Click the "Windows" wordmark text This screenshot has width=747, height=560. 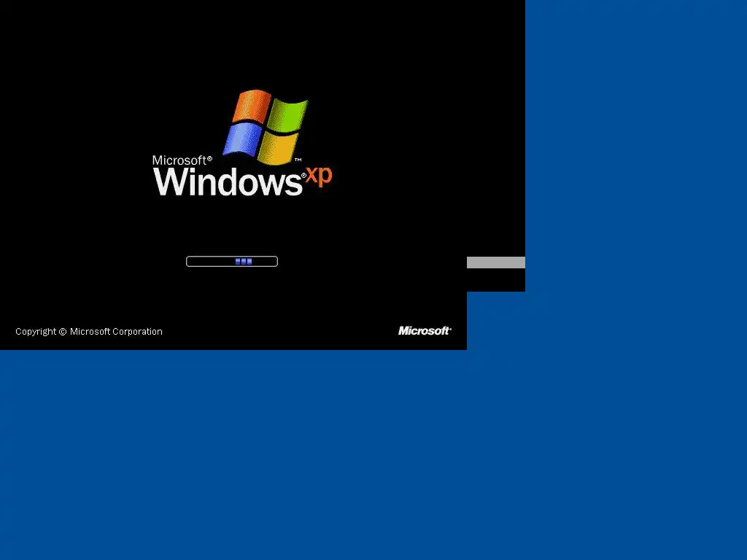228,182
